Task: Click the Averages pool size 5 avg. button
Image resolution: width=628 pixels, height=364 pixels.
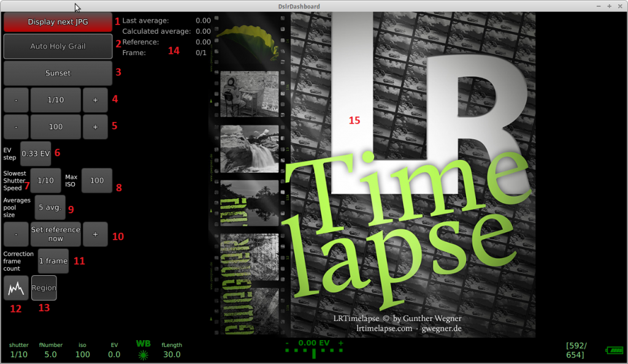Action: 50,208
